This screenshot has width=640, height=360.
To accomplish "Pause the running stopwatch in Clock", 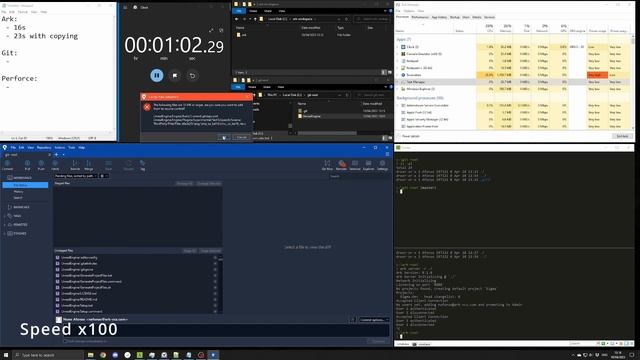I will [157, 76].
